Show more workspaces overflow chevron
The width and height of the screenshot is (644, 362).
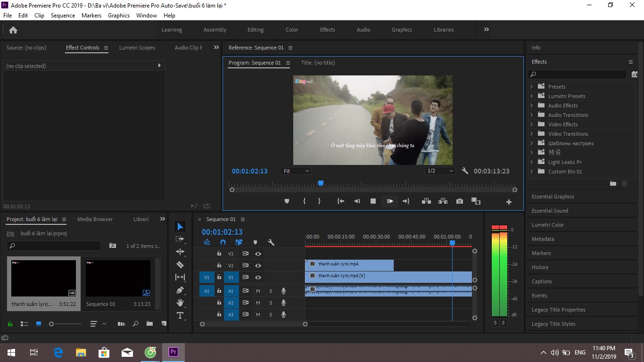coord(486,29)
